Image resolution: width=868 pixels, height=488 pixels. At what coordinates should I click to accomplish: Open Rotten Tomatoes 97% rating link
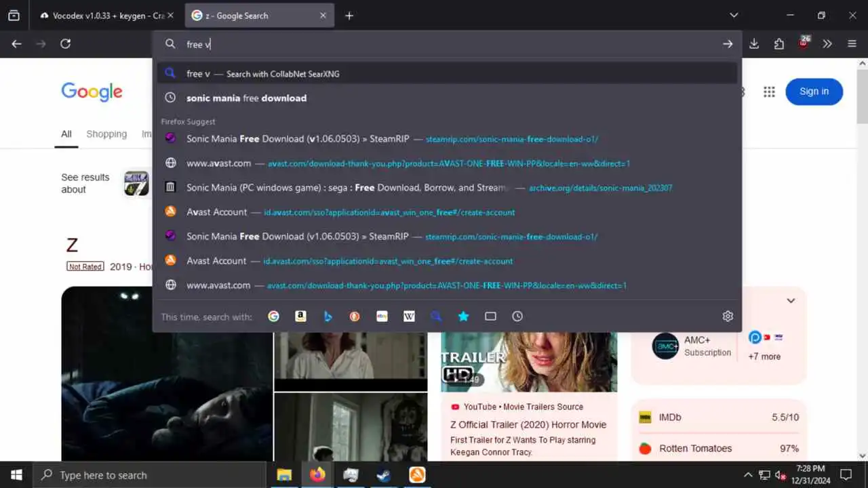coord(719,449)
